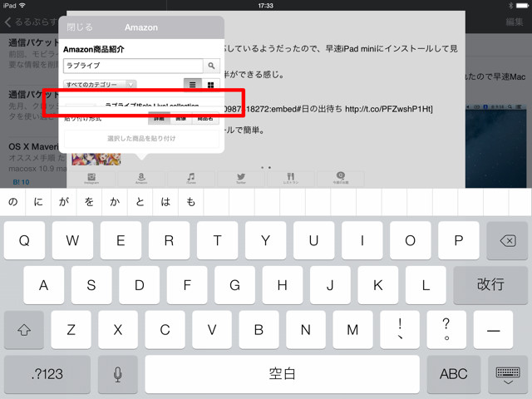
Task: Select the 商品名 paste format
Action: [205, 119]
